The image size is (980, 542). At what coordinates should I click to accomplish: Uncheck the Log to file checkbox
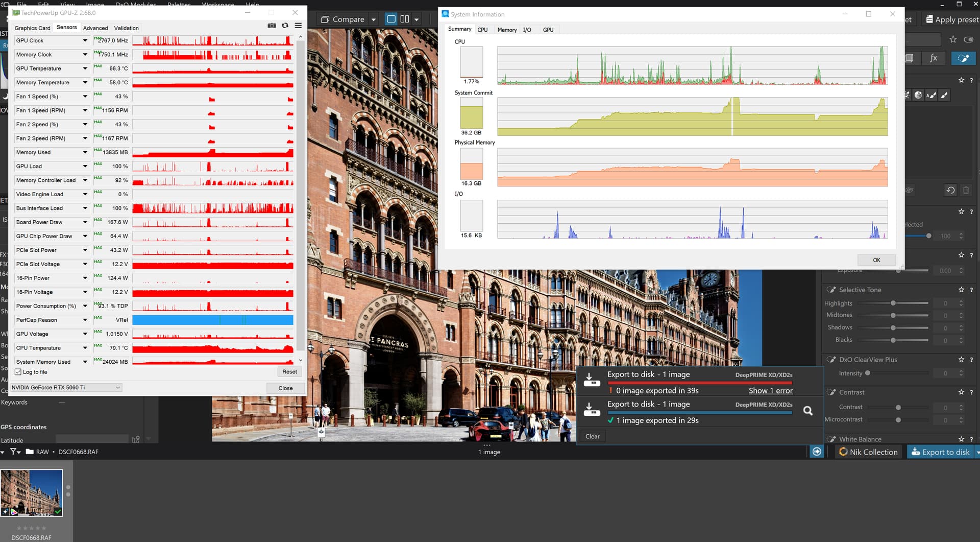pyautogui.click(x=18, y=372)
